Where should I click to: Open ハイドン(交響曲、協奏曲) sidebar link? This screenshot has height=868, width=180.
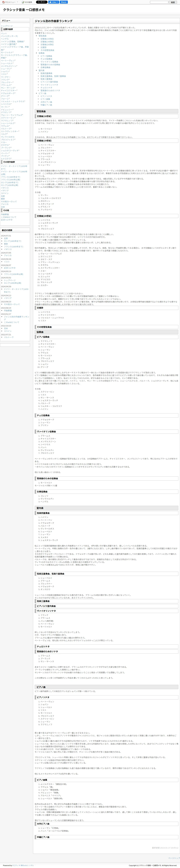coord(12,41)
